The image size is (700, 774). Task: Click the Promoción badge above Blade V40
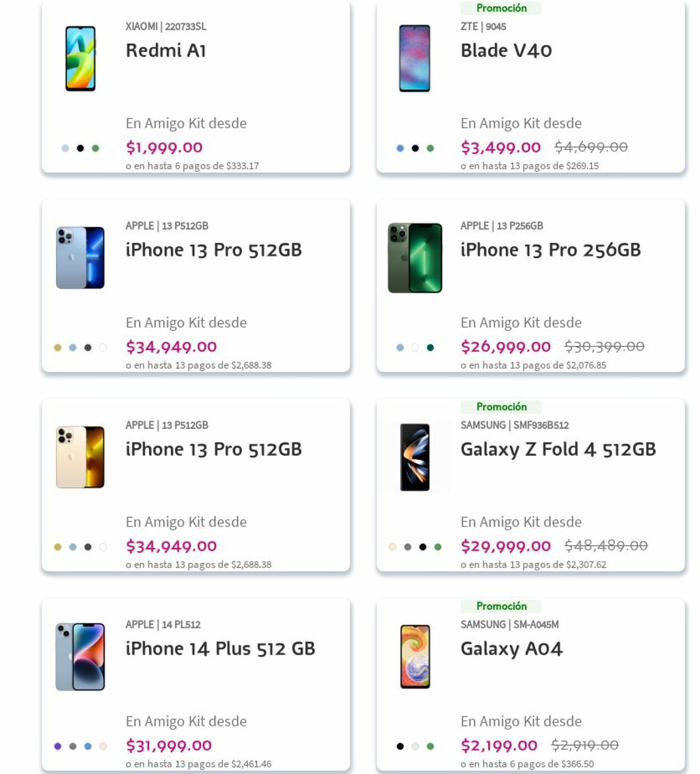click(501, 8)
